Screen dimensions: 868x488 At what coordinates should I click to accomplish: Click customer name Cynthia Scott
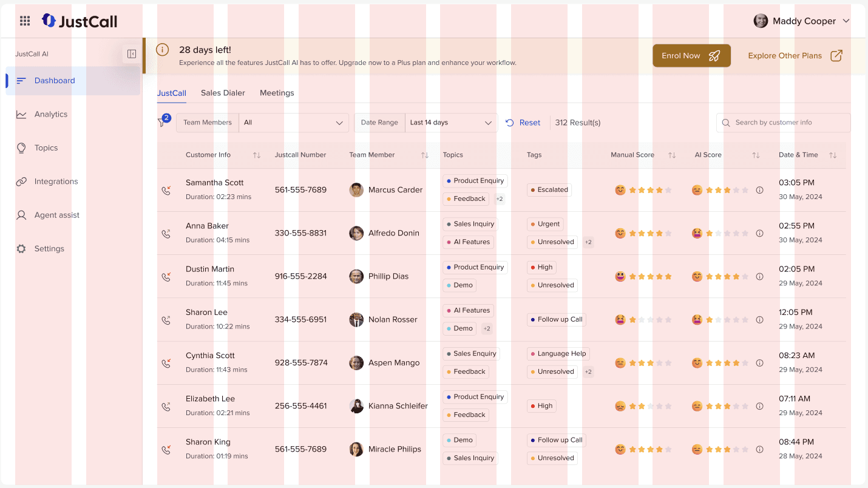tap(210, 356)
